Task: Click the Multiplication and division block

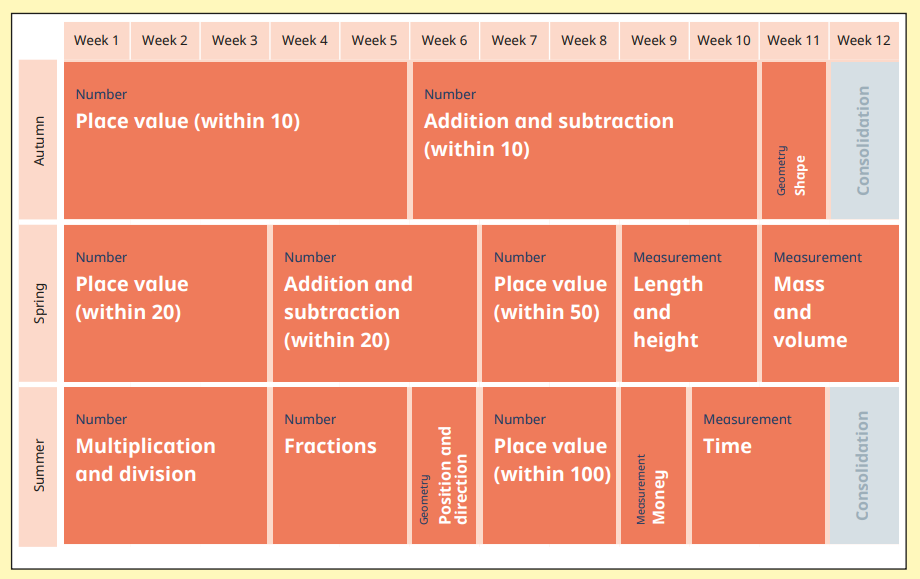Action: point(165,465)
